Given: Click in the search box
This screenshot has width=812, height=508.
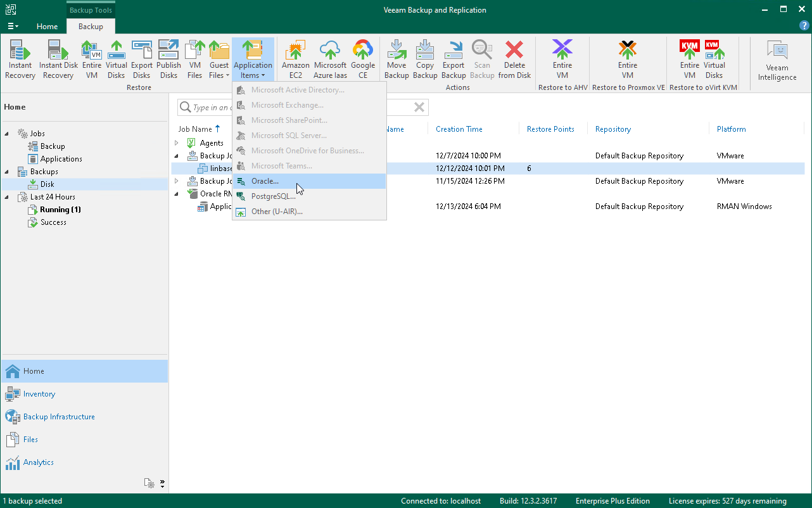Looking at the screenshot, I should (x=303, y=108).
